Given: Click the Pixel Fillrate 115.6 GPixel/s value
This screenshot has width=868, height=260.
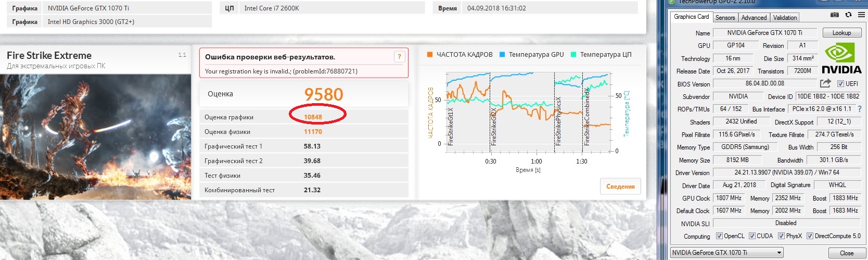Looking at the screenshot, I should (x=737, y=134).
